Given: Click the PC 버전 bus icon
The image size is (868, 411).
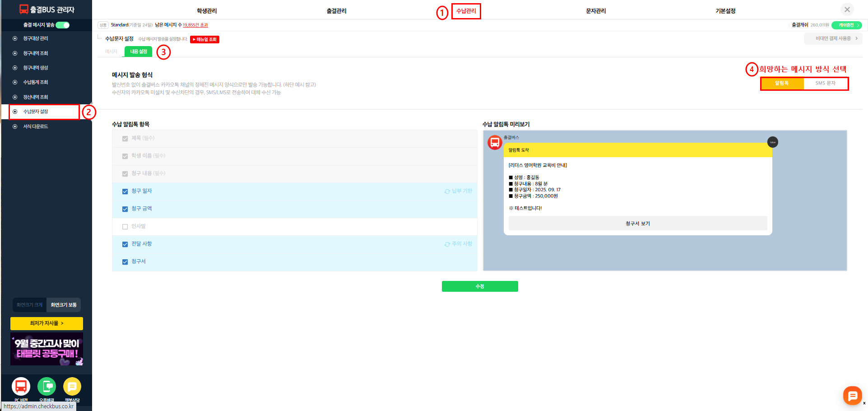Looking at the screenshot, I should pos(21,387).
